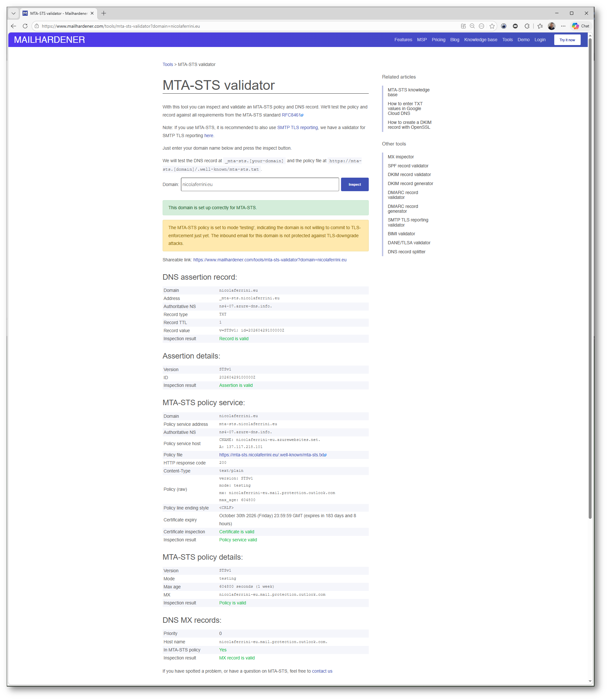
Task: Click the split screen icon in the address bar
Action: click(x=463, y=26)
